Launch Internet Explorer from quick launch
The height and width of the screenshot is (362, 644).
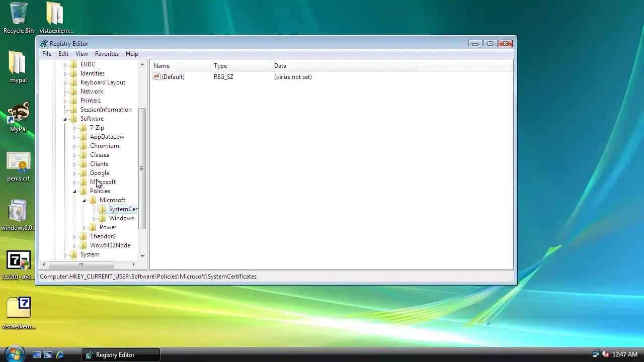(60, 354)
